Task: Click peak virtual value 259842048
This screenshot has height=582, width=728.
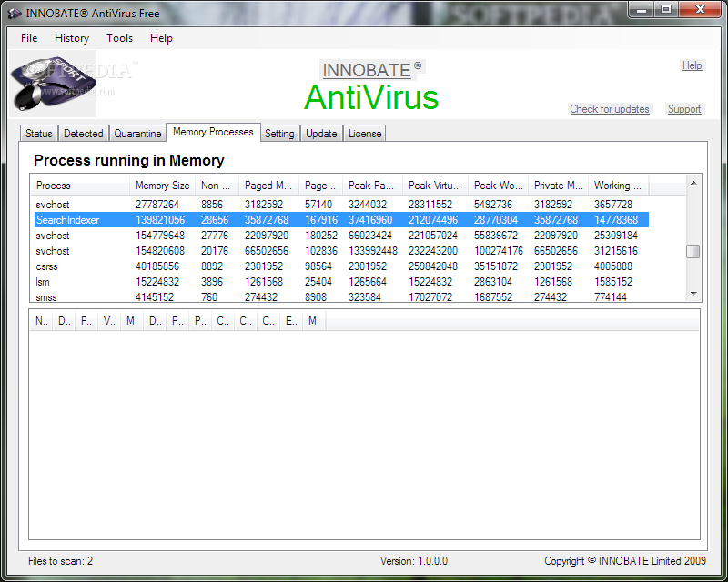Action: 433,266
